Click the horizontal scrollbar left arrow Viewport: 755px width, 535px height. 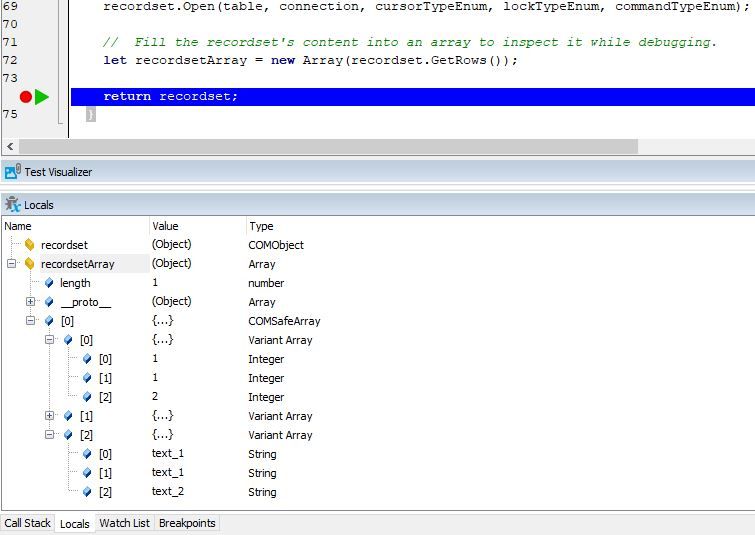coord(10,147)
